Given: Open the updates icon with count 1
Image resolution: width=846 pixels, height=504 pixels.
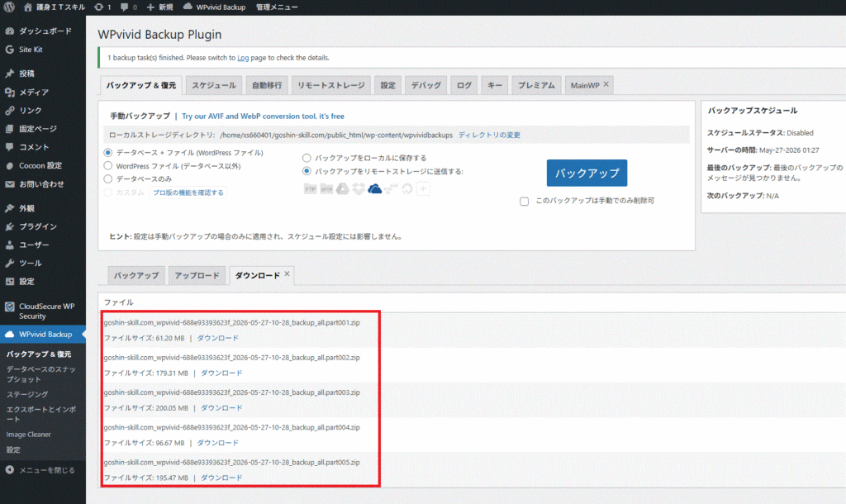Looking at the screenshot, I should pyautogui.click(x=99, y=7).
